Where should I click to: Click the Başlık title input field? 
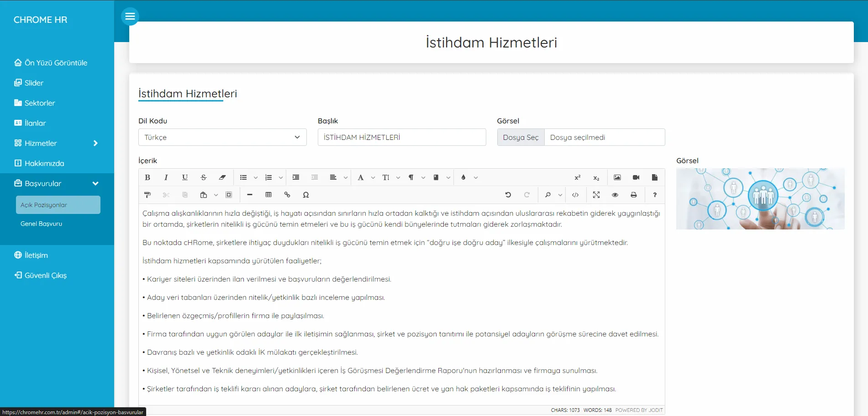tap(401, 137)
